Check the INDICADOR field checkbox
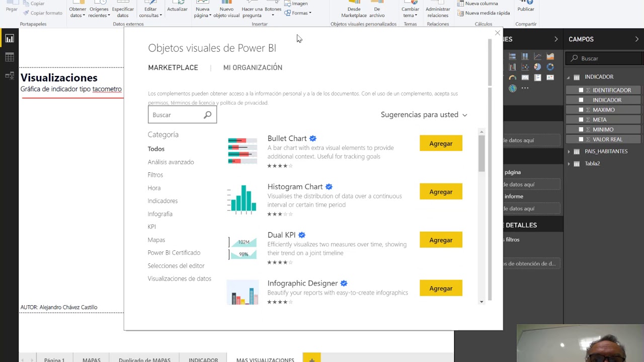Image resolution: width=644 pixels, height=362 pixels. coord(581,100)
